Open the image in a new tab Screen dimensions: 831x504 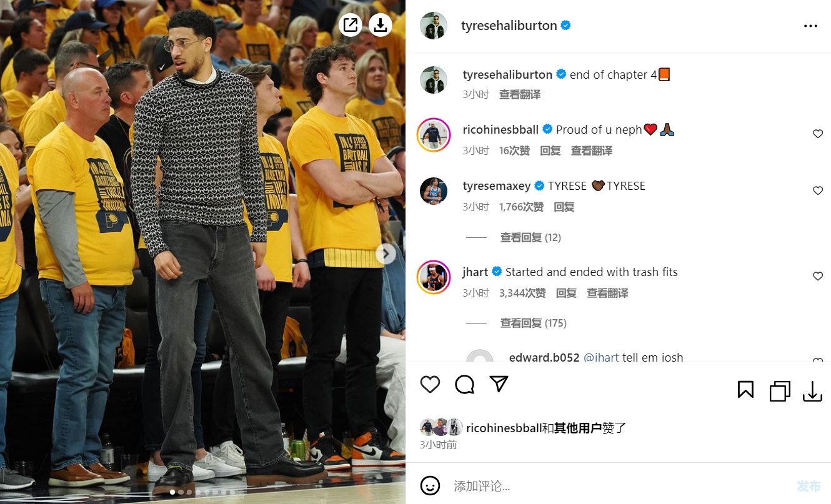pyautogui.click(x=351, y=25)
